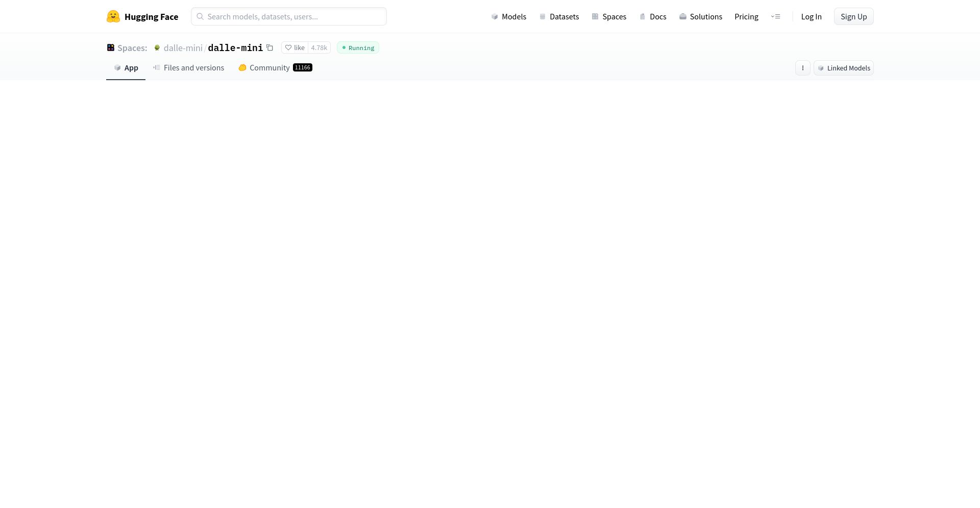This screenshot has height=508, width=980.
Task: Go to the Datasets page
Action: (559, 17)
